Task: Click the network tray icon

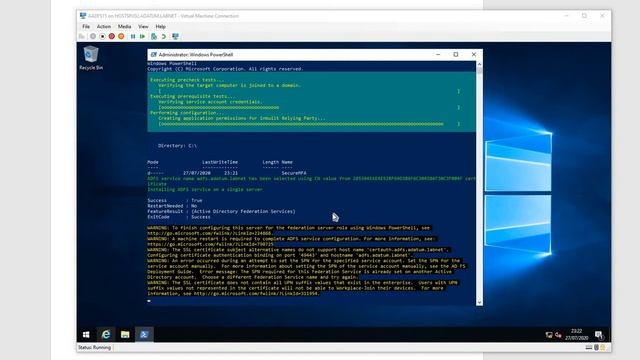Action: pyautogui.click(x=549, y=335)
